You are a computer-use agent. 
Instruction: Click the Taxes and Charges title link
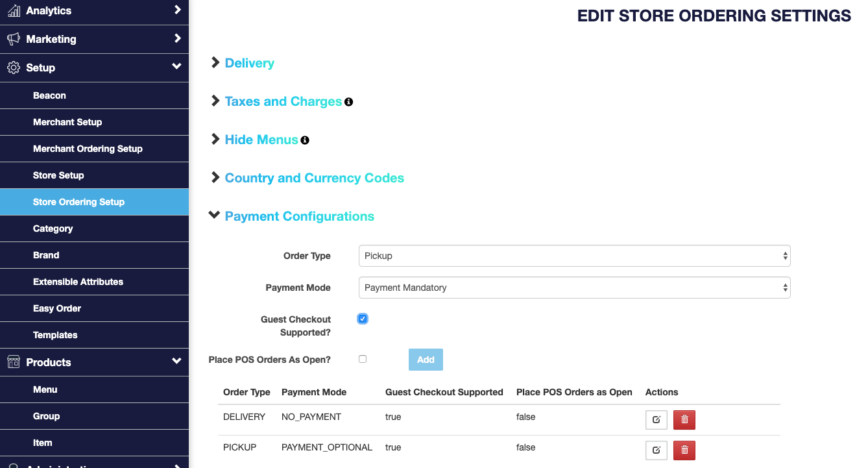coord(283,101)
